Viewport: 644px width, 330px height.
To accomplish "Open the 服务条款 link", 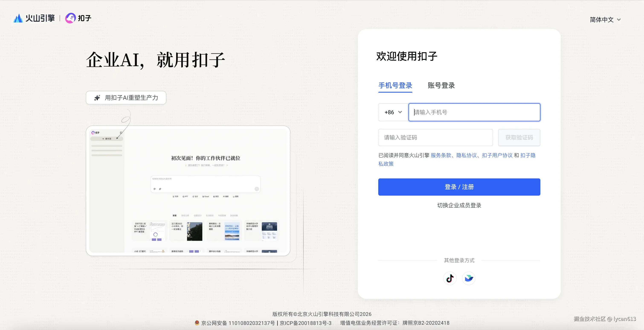I will click(x=441, y=155).
